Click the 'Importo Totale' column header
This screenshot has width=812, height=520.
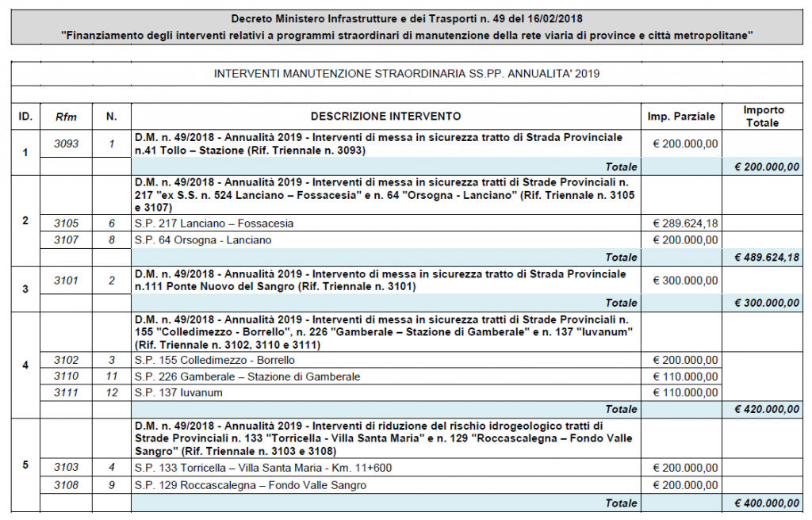[x=764, y=117]
